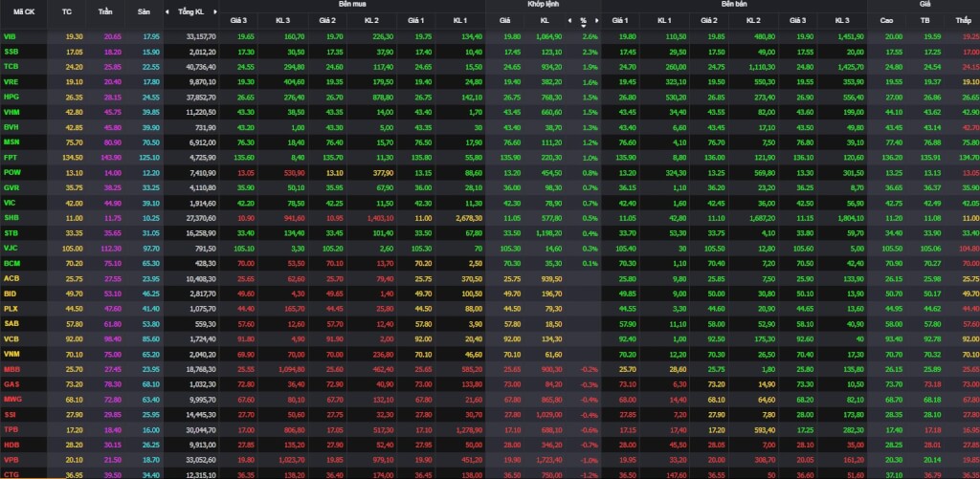
Task: Click the left arrow beside Tổng KL header
Action: (167, 11)
